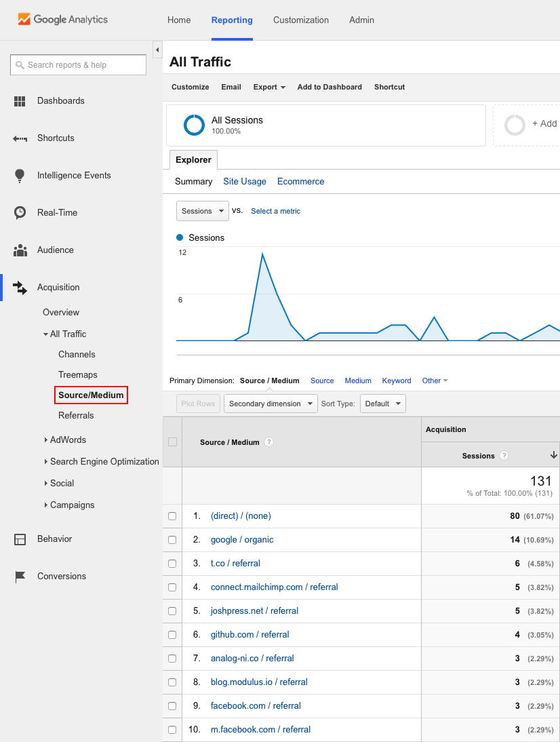
Task: Click + Add Segment box
Action: [x=526, y=125]
